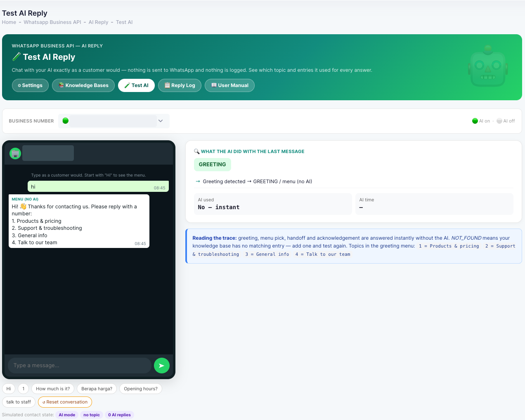Click the sent 'hi' message bubble
This screenshot has height=420, width=525.
[x=98, y=186]
